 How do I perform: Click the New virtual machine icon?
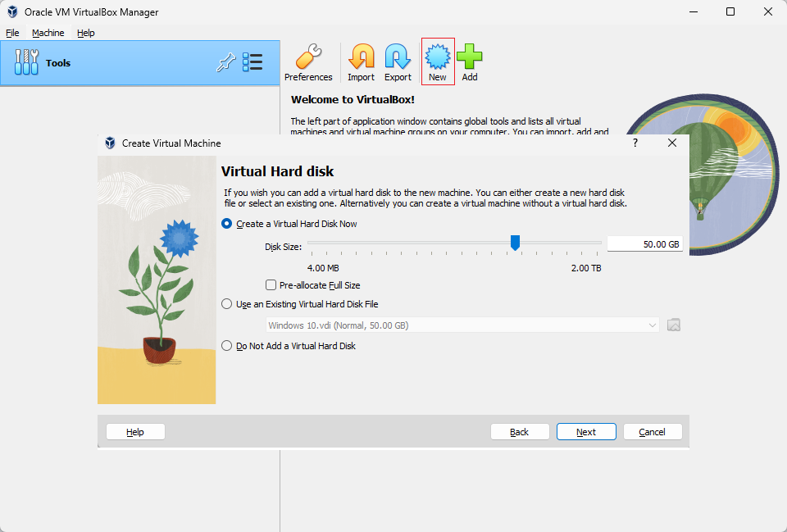pyautogui.click(x=438, y=61)
